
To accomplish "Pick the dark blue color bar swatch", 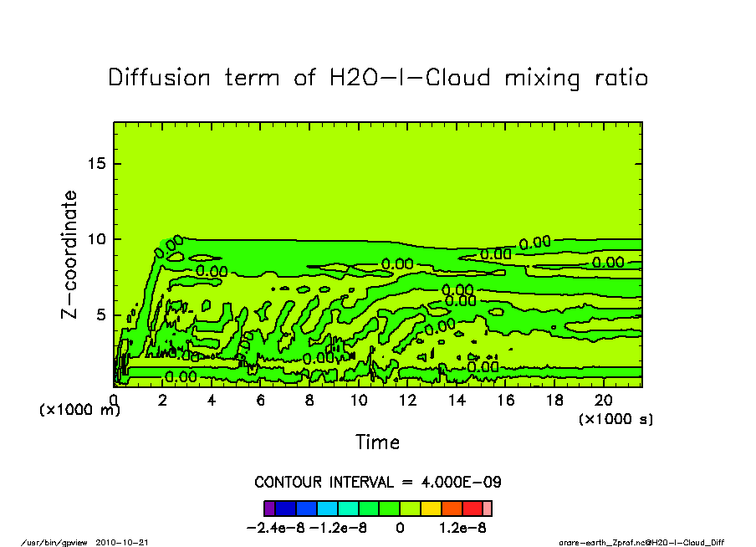I will 284,509.
